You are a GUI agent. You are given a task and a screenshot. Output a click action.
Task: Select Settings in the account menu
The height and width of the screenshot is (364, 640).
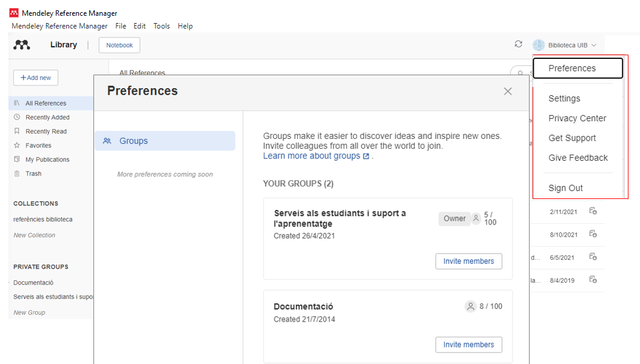click(x=564, y=98)
